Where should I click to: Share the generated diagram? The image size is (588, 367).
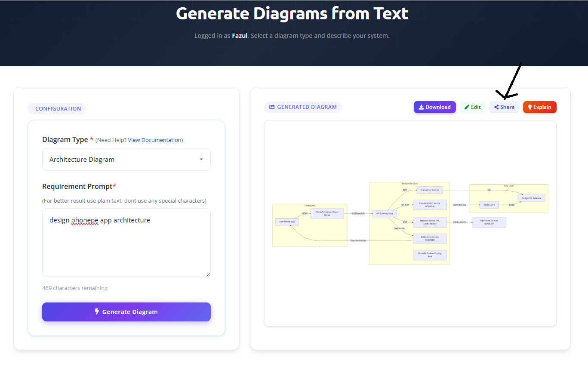point(504,107)
